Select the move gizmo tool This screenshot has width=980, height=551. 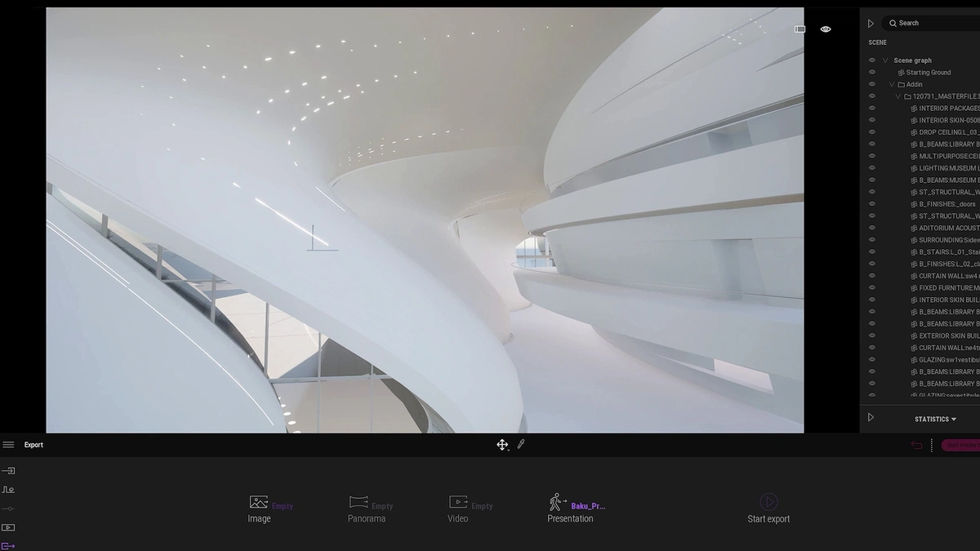(502, 445)
